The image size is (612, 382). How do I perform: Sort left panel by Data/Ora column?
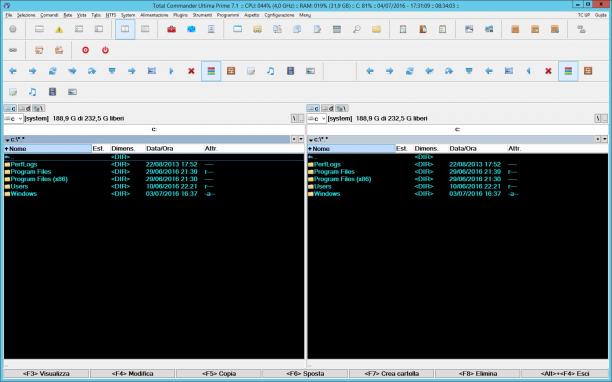[173, 149]
